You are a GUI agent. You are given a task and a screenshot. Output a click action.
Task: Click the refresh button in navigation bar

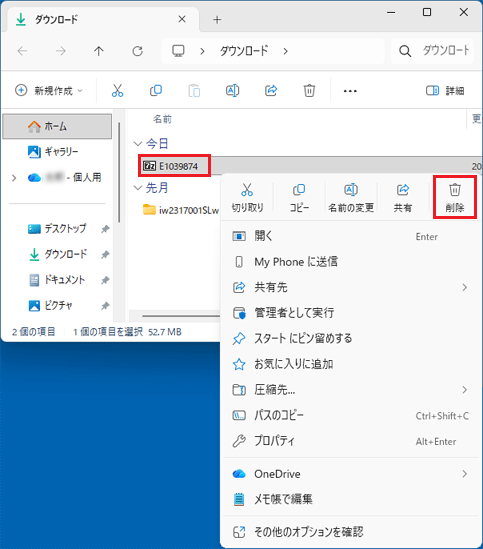[x=137, y=51]
